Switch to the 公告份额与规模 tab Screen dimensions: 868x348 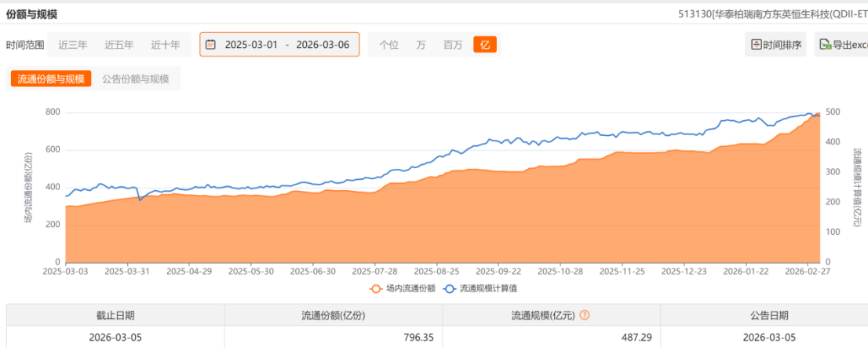point(136,79)
